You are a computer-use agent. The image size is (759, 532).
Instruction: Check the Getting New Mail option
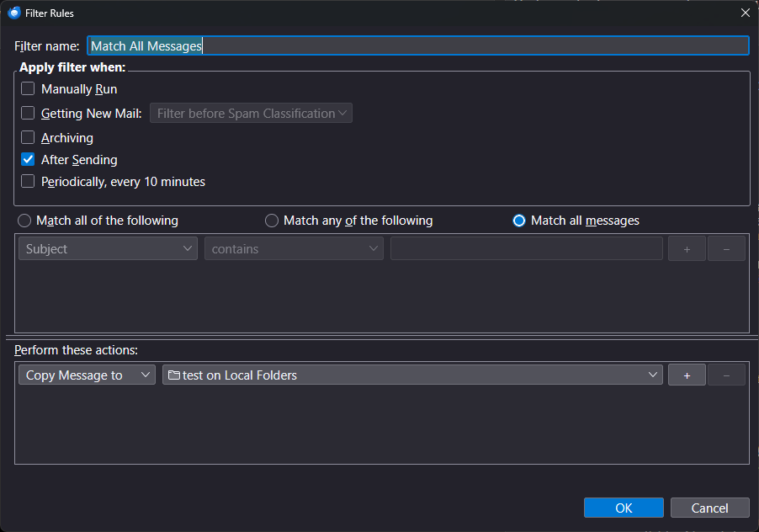(x=28, y=114)
